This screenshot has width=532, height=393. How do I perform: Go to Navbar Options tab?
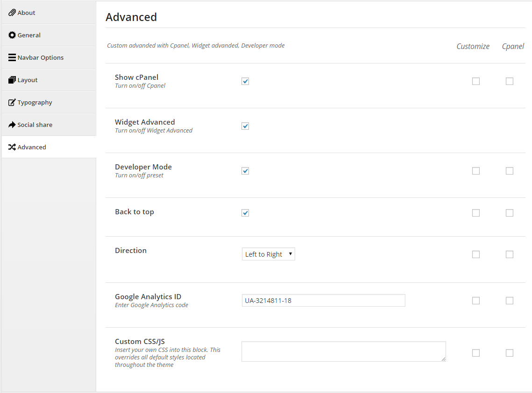click(x=49, y=57)
